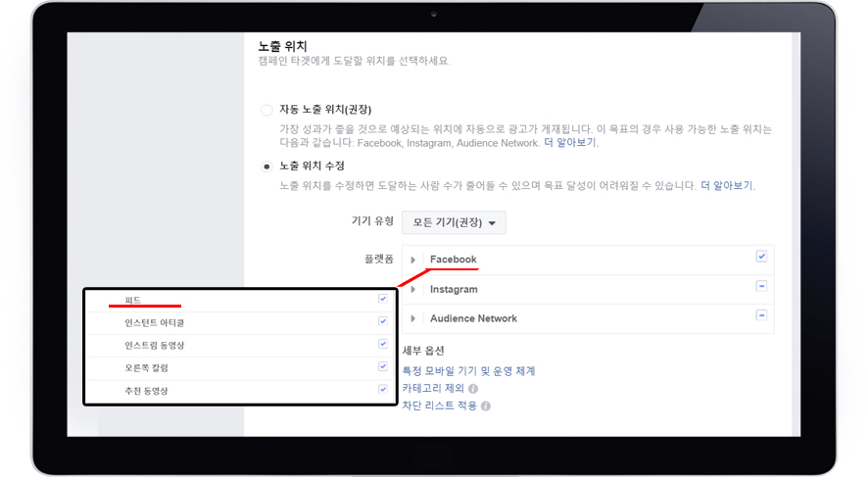
Task: Click the 노출 위치 section heading
Action: click(282, 46)
